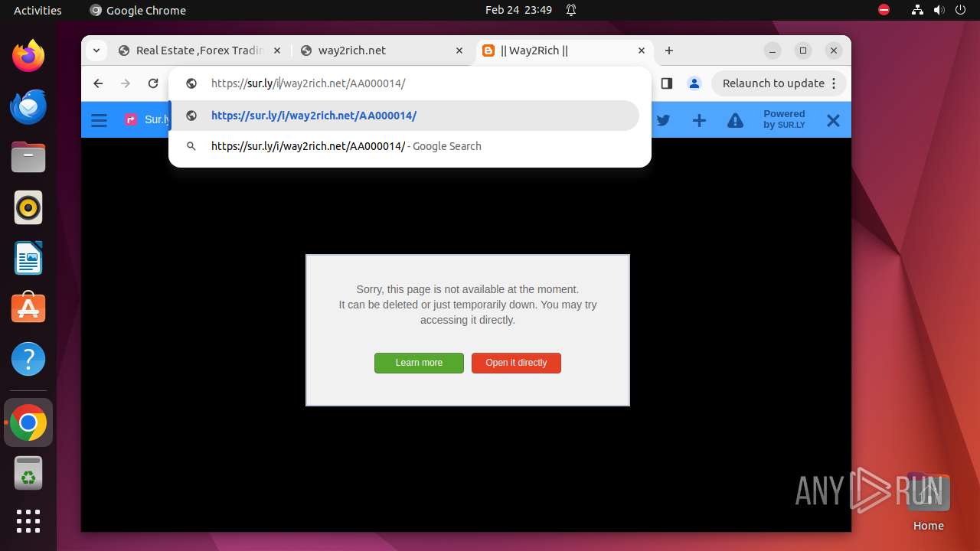980x551 pixels.
Task: Select the Google Search suggestion row
Action: (404, 146)
